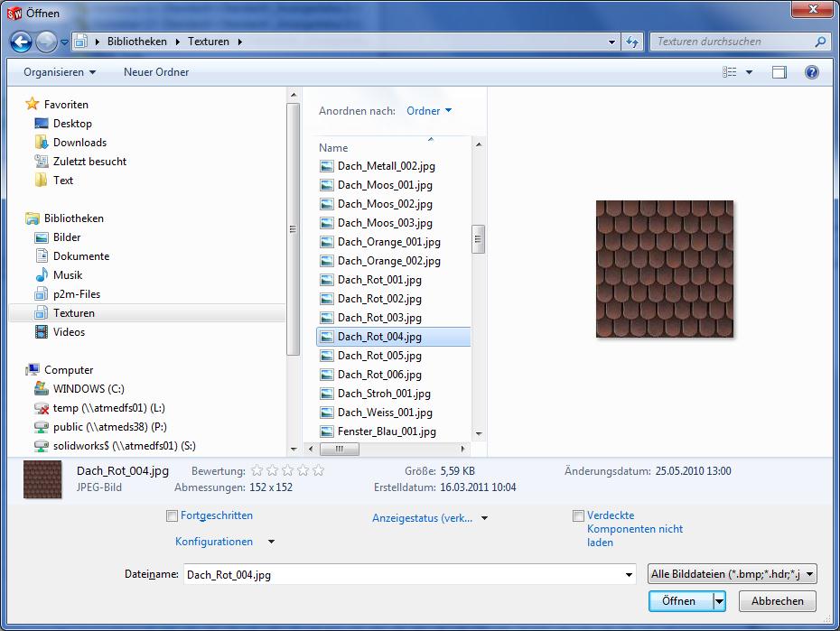The image size is (840, 631).
Task: Open the help question mark icon
Action: (811, 72)
